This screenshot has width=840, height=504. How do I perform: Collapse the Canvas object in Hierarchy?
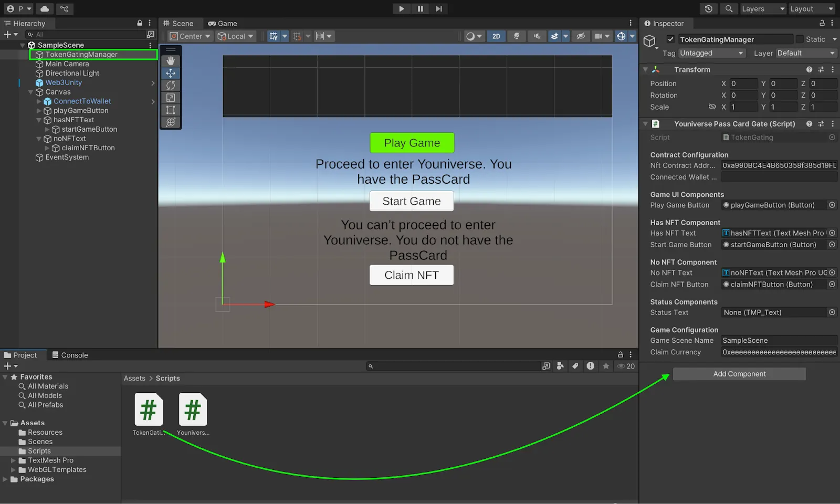tap(31, 92)
